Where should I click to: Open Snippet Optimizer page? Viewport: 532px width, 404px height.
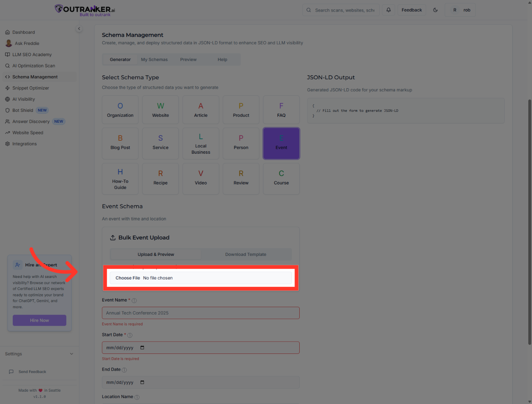31,88
